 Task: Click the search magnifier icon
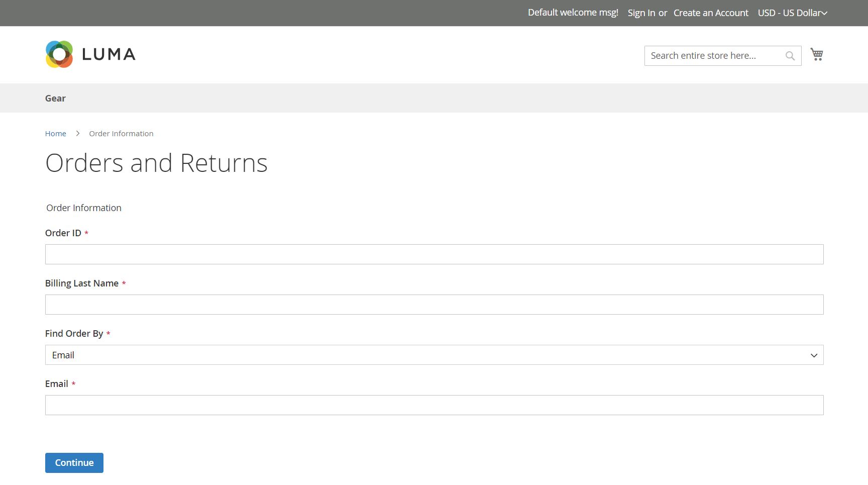[790, 56]
